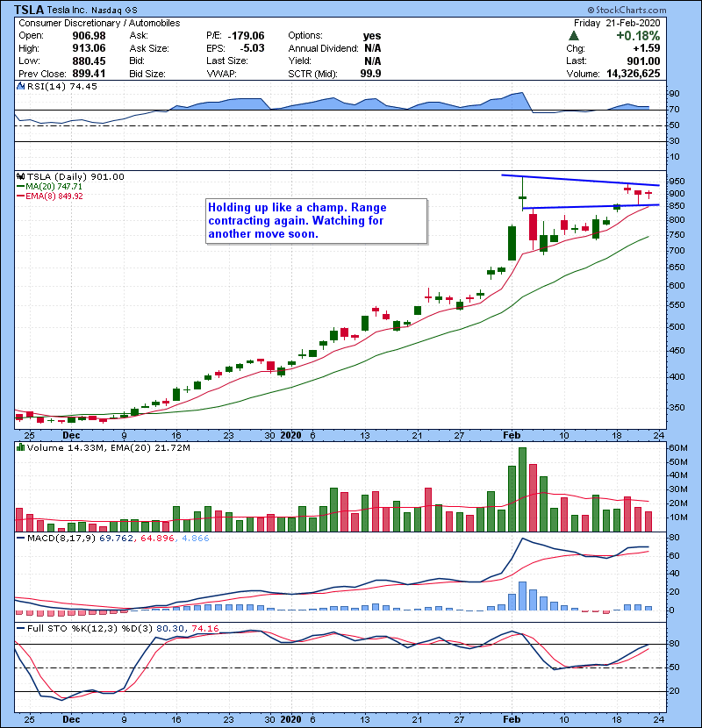
Task: Select the TSLA ticker symbol in the header
Action: pyautogui.click(x=29, y=10)
